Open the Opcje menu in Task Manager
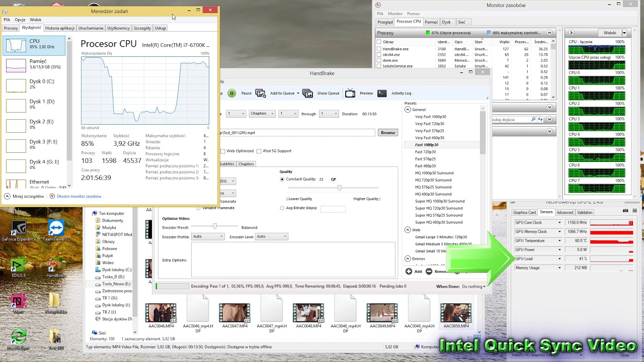Viewport: 644px width, 362px height. (x=20, y=20)
